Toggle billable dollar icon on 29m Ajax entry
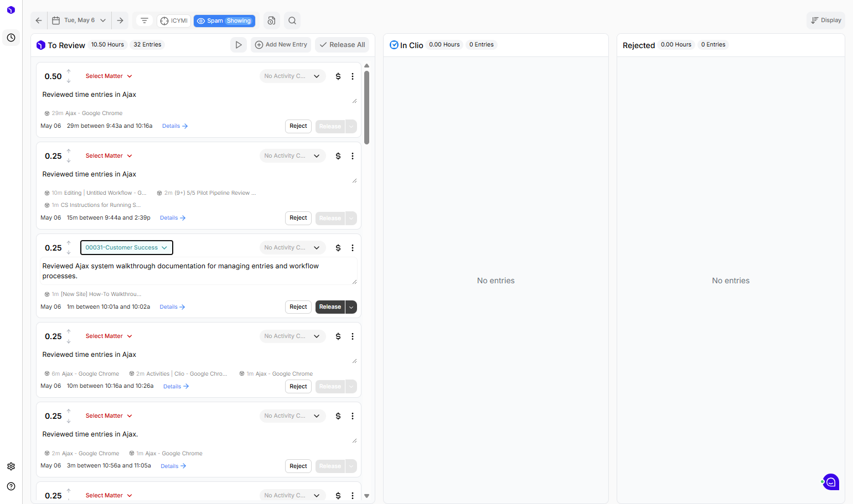The height and width of the screenshot is (504, 853). click(338, 76)
